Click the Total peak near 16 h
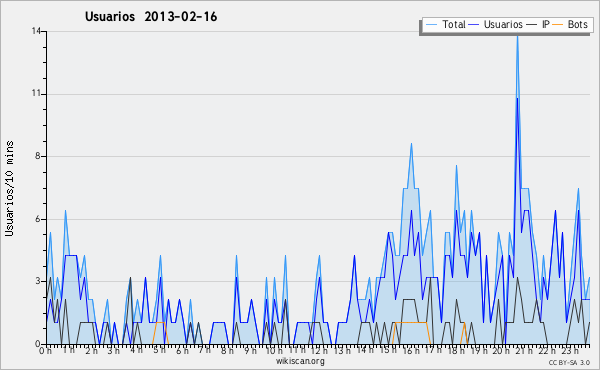Viewport: 600px width, 370px height. (x=411, y=144)
